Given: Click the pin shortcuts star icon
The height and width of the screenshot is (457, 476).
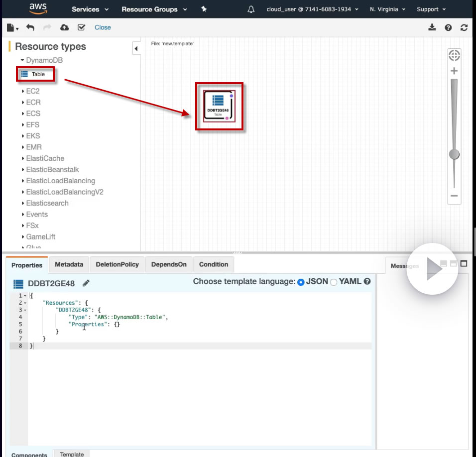Looking at the screenshot, I should (204, 9).
